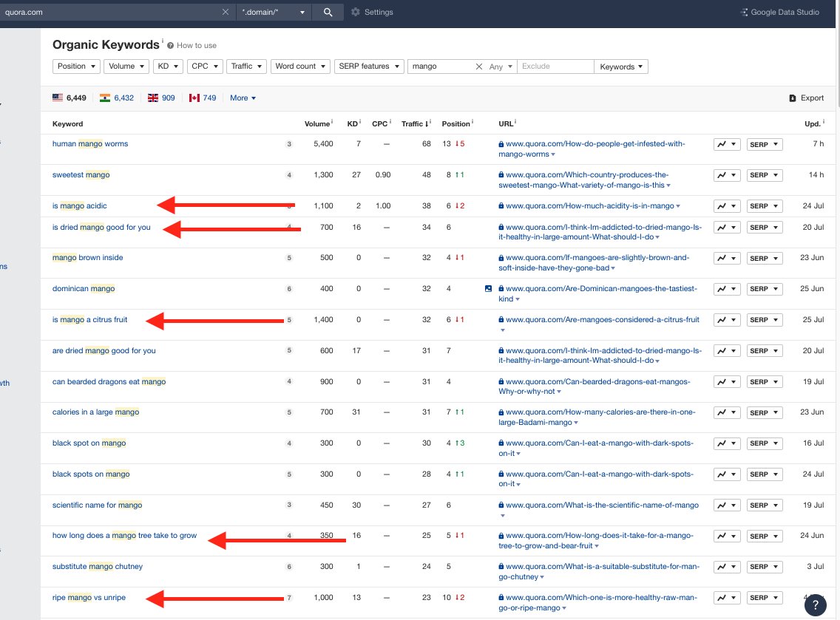Open keyword link black spots on mango
Screen dimensions: 840x620
point(91,474)
